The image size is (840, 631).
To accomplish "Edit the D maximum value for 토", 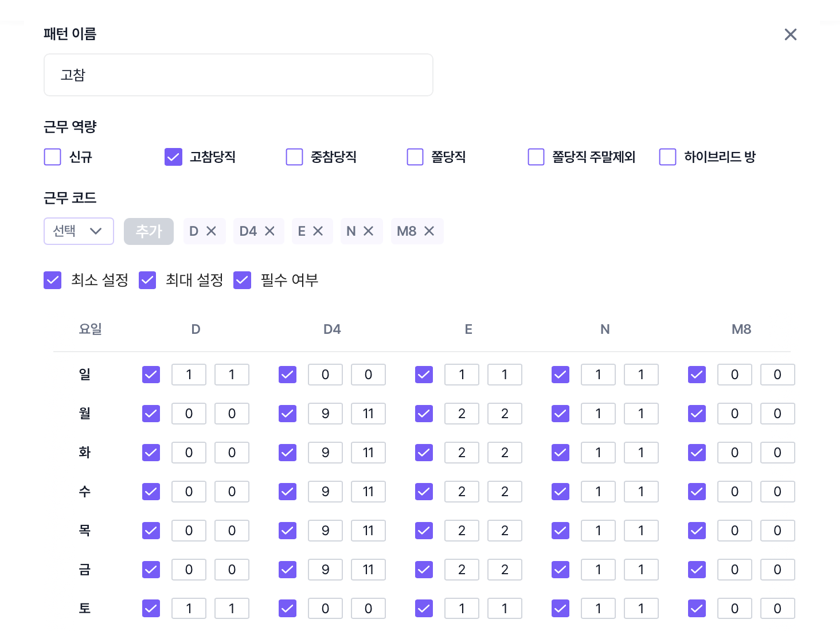I will (232, 609).
